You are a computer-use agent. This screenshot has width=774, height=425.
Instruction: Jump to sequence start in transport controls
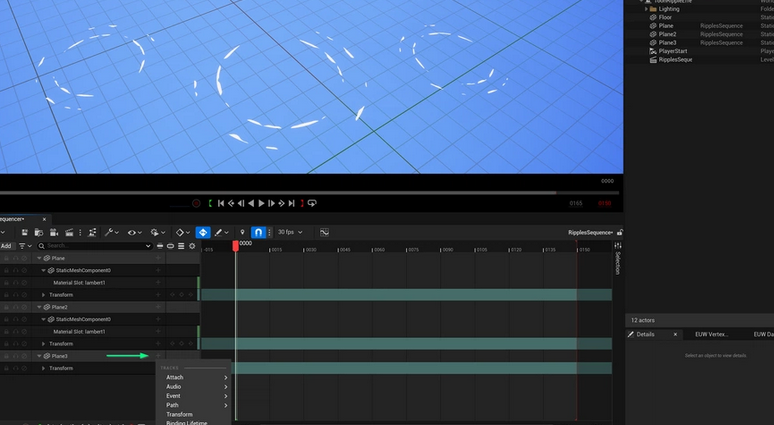pyautogui.click(x=221, y=203)
